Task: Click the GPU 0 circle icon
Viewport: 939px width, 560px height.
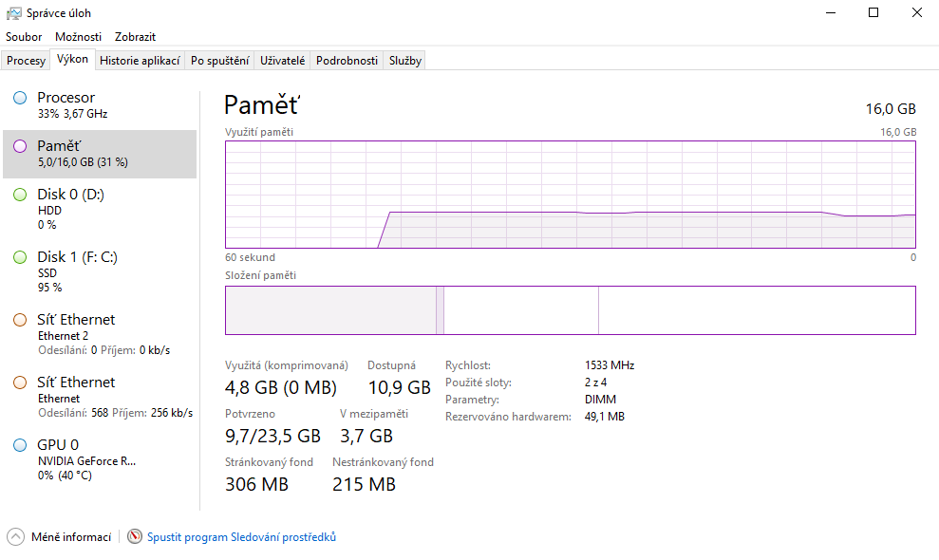Action: coord(20,445)
